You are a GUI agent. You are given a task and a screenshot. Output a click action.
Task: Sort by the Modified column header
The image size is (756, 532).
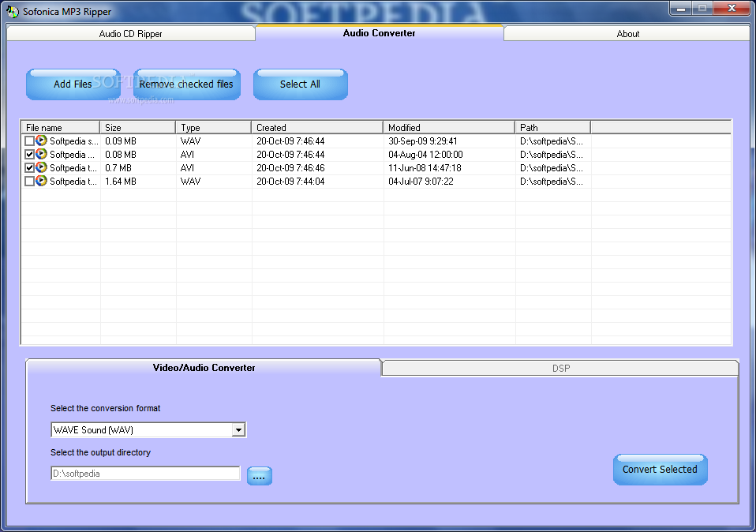449,128
